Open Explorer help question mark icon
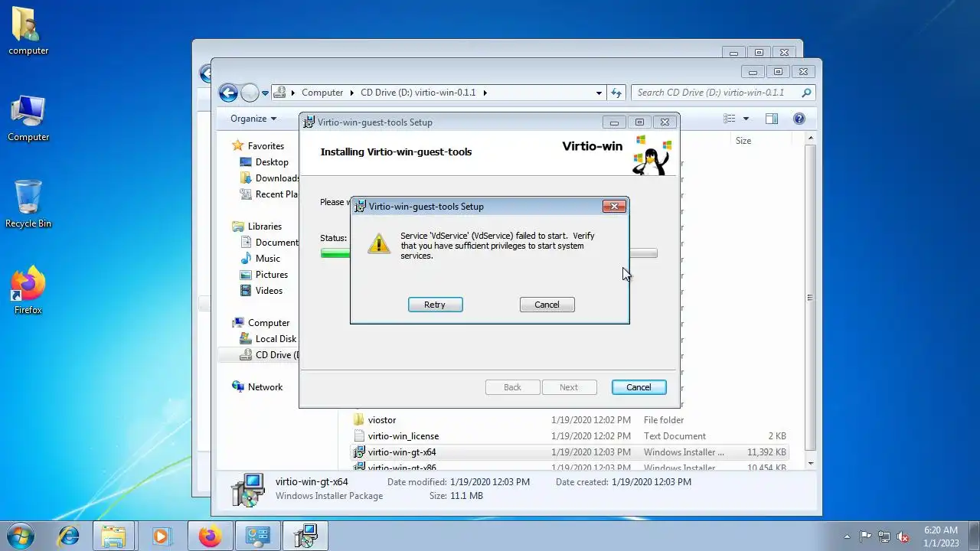 [x=799, y=119]
